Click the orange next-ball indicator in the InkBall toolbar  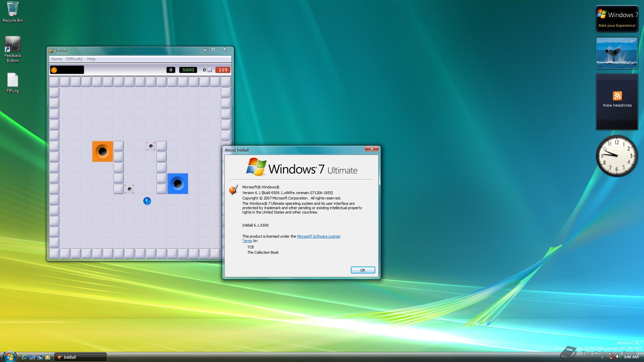click(54, 70)
